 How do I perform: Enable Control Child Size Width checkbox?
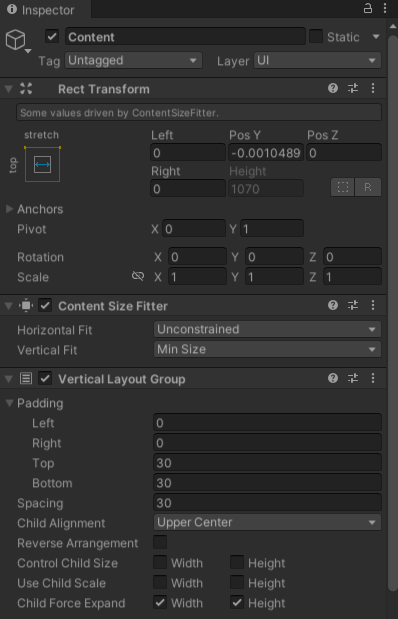tap(160, 562)
